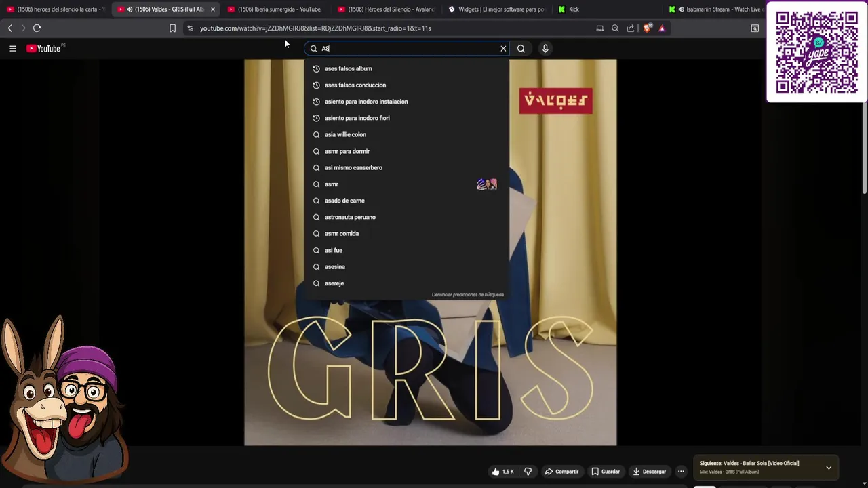Viewport: 868px width, 488px height.
Task: Mute the Valdes GRIS tab audio icon
Action: click(129, 9)
